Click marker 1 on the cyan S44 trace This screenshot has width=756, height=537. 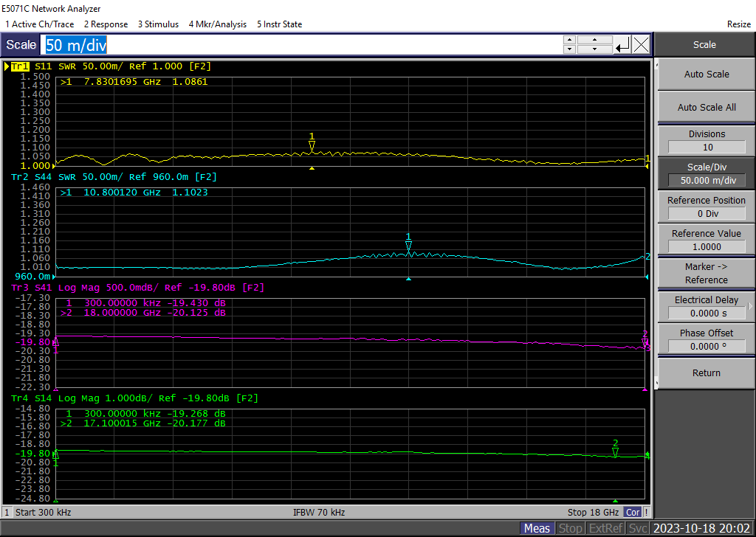point(408,247)
